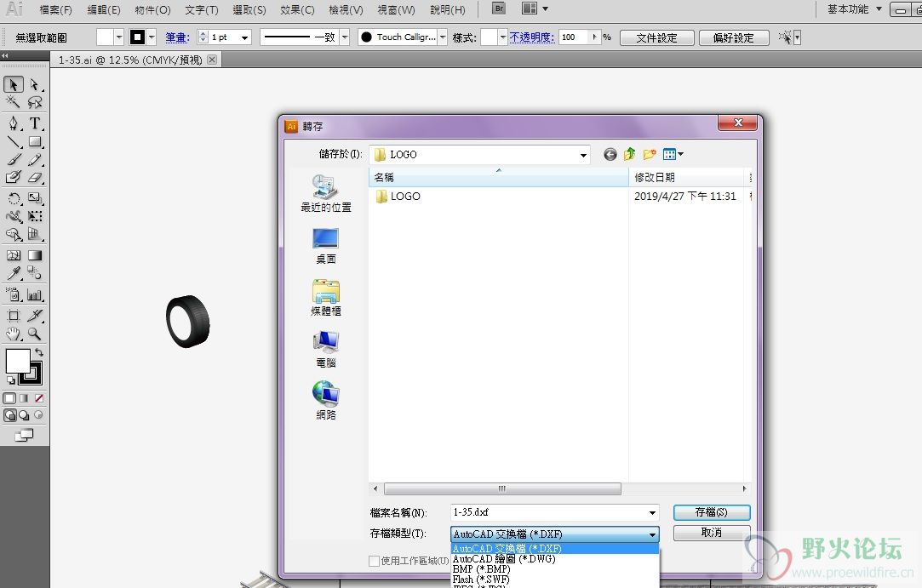Click the 存檔(S) save button
The image size is (922, 588).
click(x=712, y=512)
